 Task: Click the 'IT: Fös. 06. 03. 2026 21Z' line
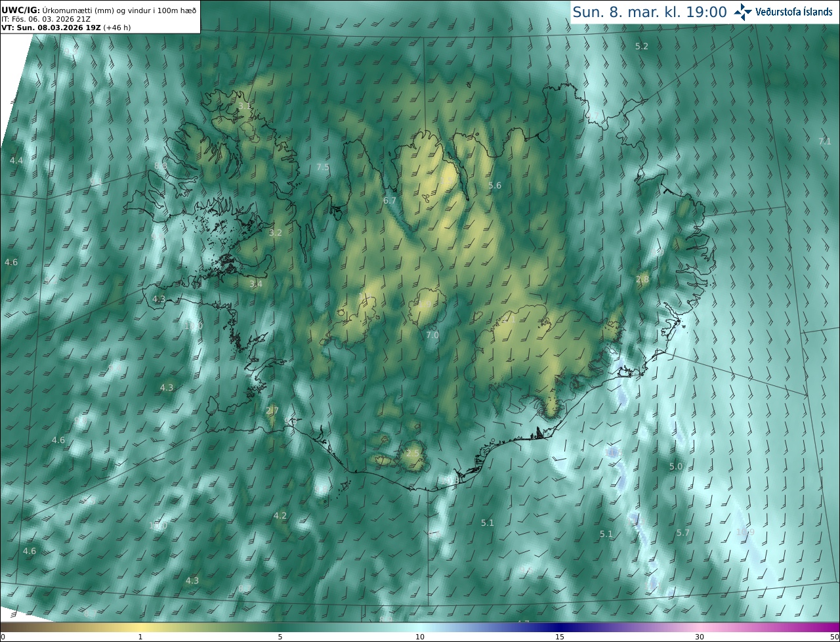[x=46, y=19]
